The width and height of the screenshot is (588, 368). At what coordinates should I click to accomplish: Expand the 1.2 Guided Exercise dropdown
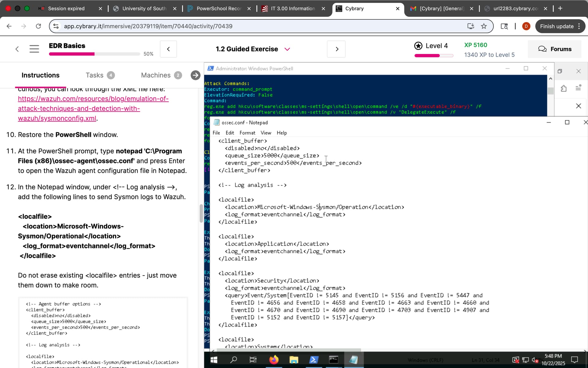287,49
